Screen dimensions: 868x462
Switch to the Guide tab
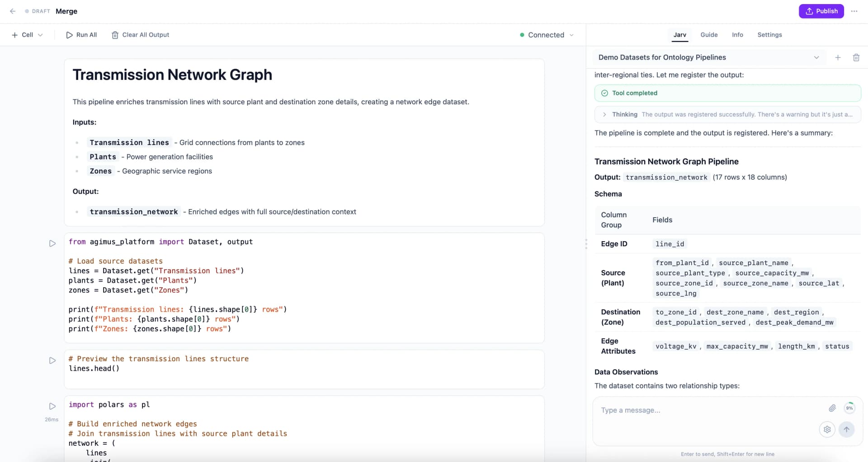tap(709, 34)
